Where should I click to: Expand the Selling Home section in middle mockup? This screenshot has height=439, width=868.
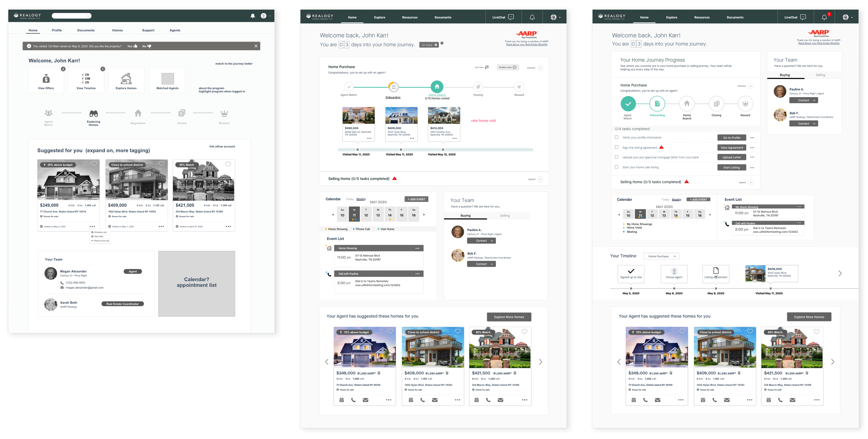click(540, 179)
